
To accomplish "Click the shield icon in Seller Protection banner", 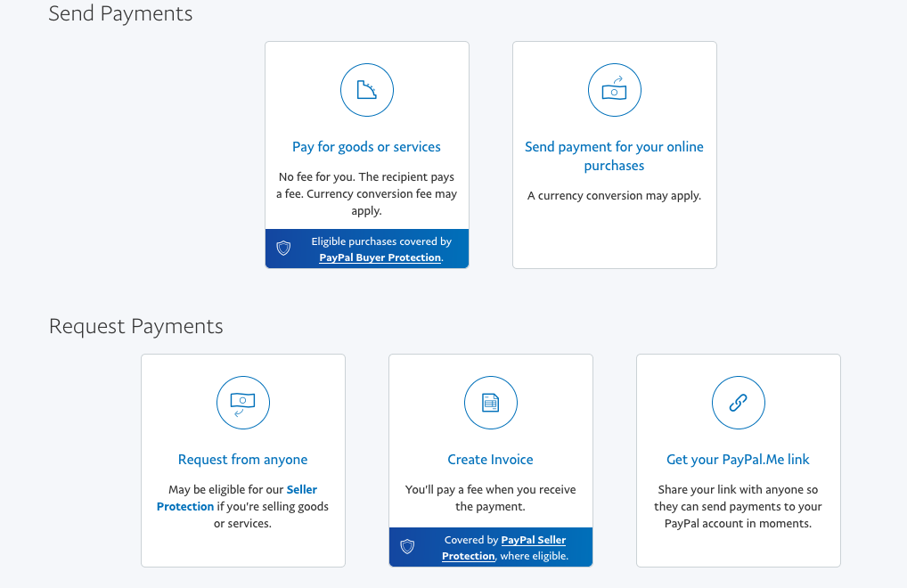I will 407,547.
